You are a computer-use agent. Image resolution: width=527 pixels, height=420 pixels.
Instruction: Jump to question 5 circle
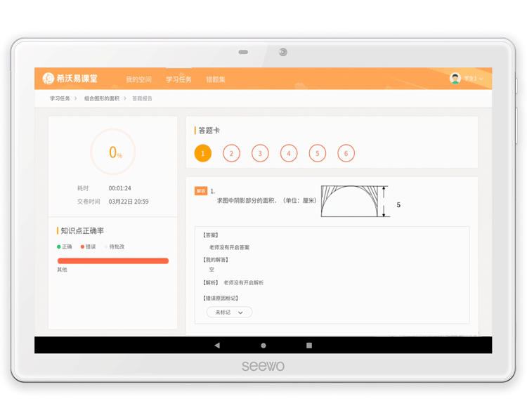(317, 153)
